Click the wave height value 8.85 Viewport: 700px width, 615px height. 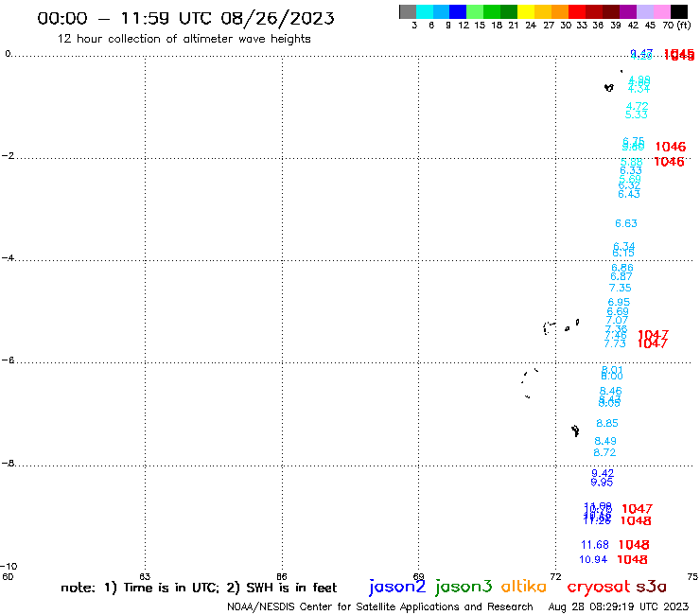click(607, 423)
